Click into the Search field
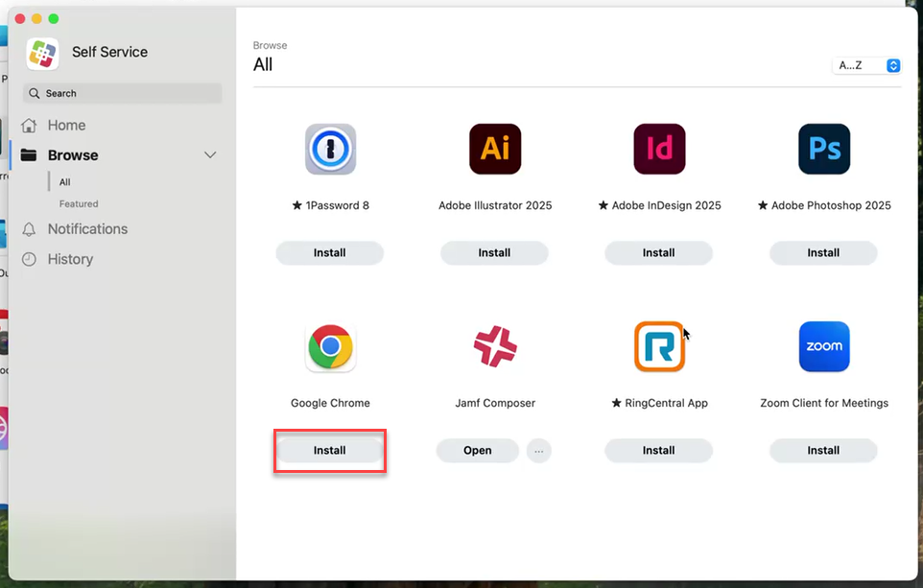The width and height of the screenshot is (923, 588). coord(123,94)
